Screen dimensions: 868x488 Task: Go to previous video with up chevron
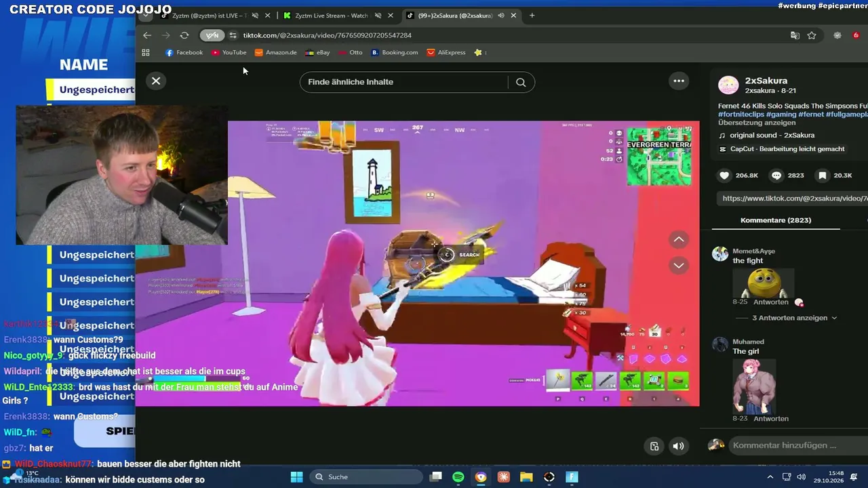pos(679,239)
